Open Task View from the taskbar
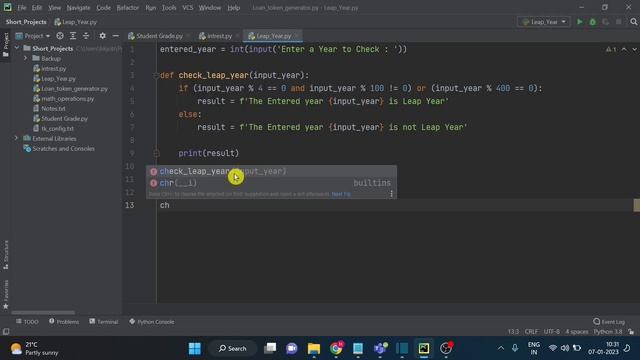 pos(270,348)
